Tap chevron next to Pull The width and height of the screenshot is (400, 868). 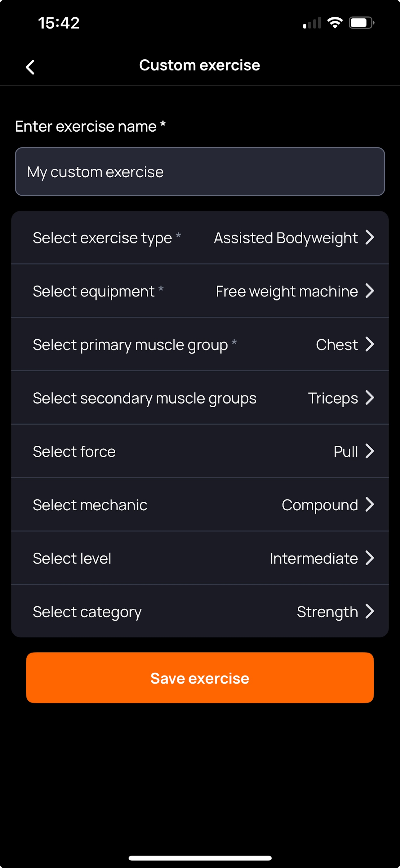pyautogui.click(x=370, y=451)
